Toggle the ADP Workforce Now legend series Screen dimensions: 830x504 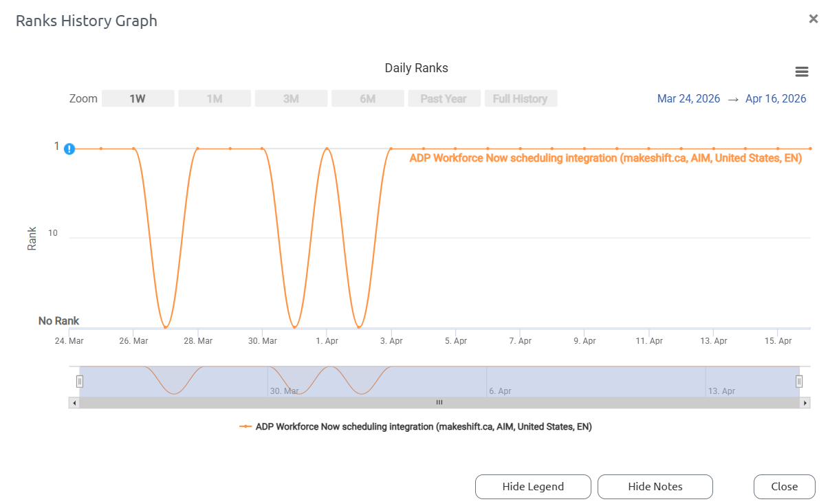pyautogui.click(x=415, y=426)
